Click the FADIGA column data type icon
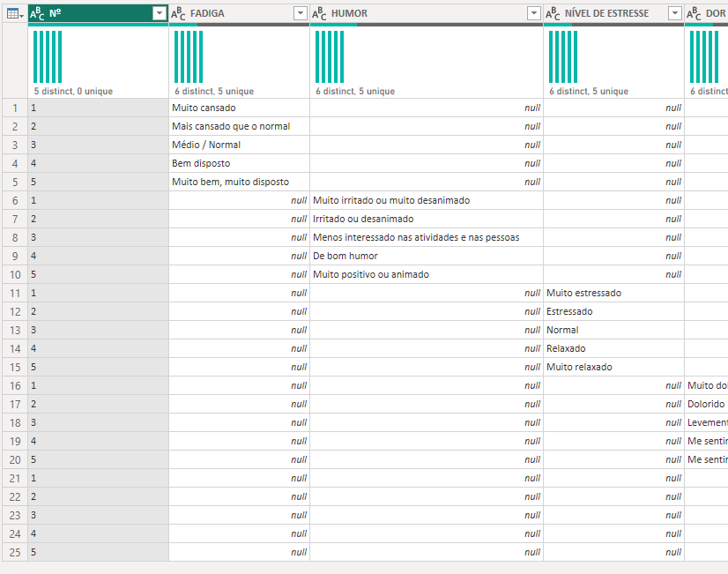The image size is (728, 574). point(178,14)
